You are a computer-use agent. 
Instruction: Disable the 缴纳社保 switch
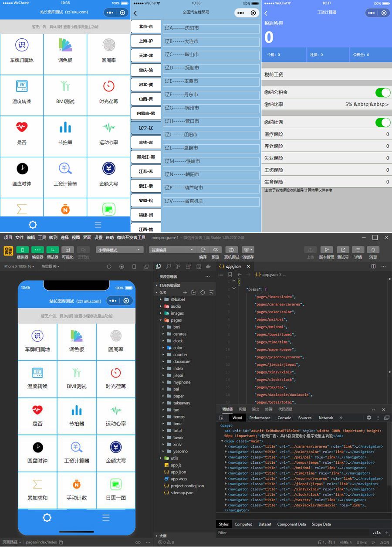coord(382,122)
